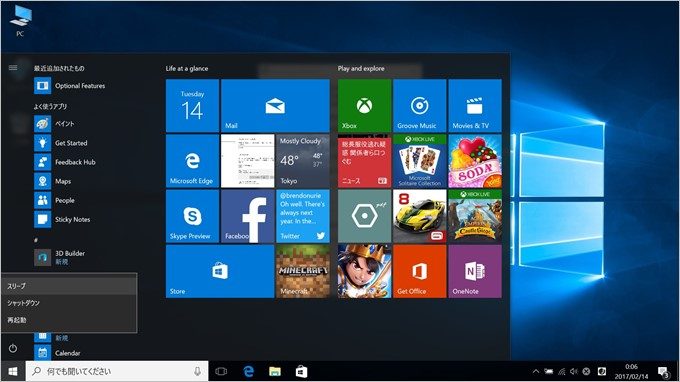Click the # letter header in app list
The height and width of the screenshot is (382, 680).
pyautogui.click(x=36, y=240)
